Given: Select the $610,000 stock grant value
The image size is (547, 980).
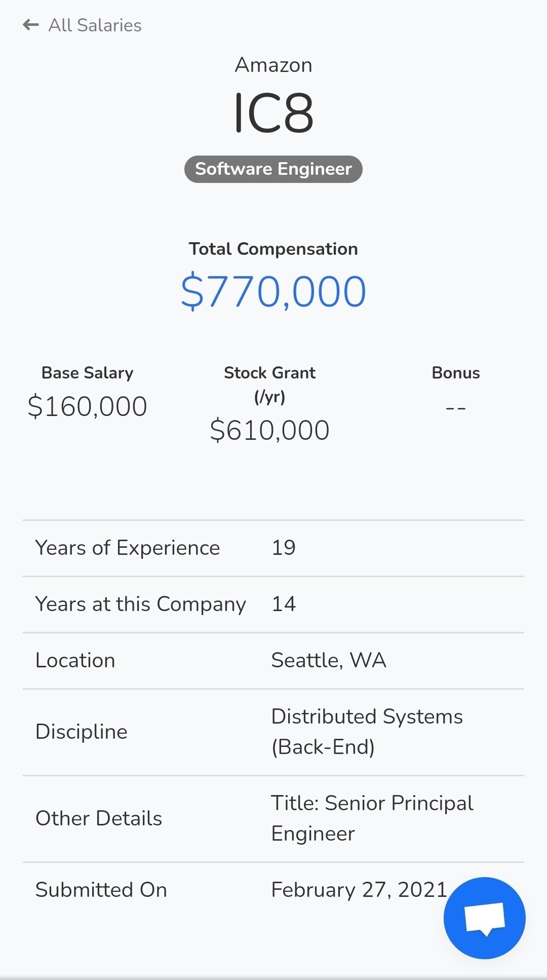Looking at the screenshot, I should pos(270,430).
